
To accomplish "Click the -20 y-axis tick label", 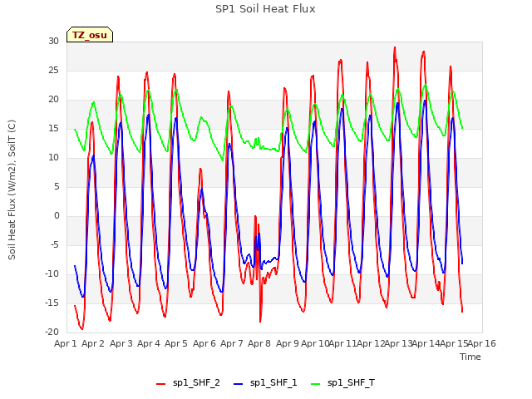I will click(x=52, y=332).
